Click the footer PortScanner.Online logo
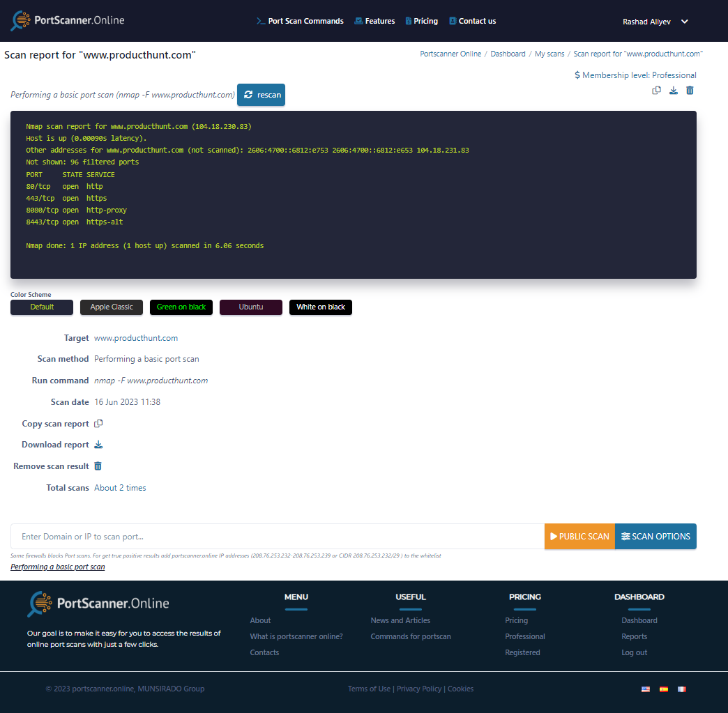The width and height of the screenshot is (728, 713). coord(98,604)
